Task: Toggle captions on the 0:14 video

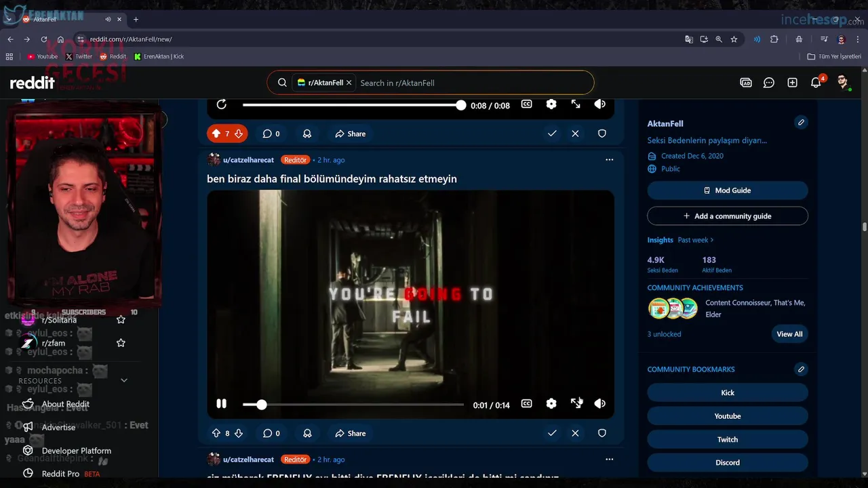Action: tap(526, 404)
